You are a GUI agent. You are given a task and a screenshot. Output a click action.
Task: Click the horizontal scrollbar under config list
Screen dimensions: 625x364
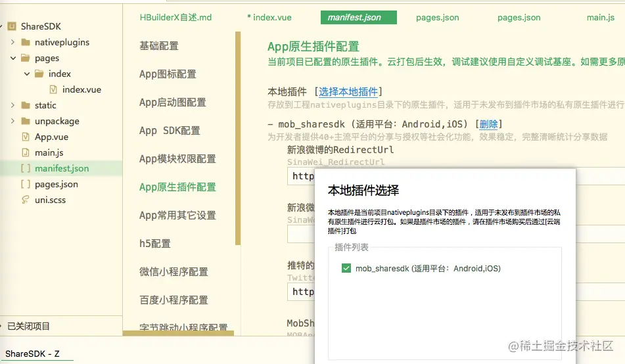tap(178, 333)
